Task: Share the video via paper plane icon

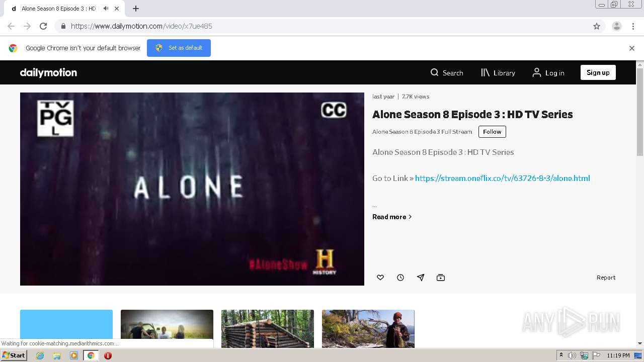Action: tap(421, 278)
